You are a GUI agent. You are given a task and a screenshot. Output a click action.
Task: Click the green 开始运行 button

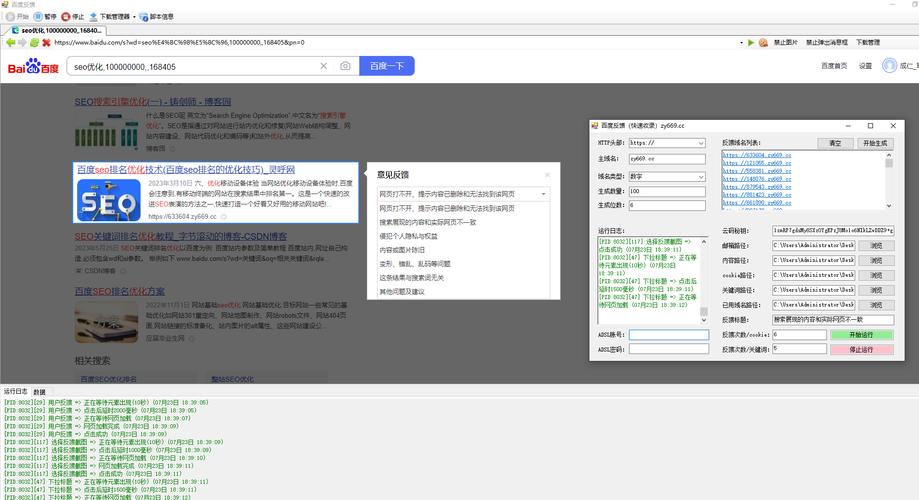(x=860, y=334)
